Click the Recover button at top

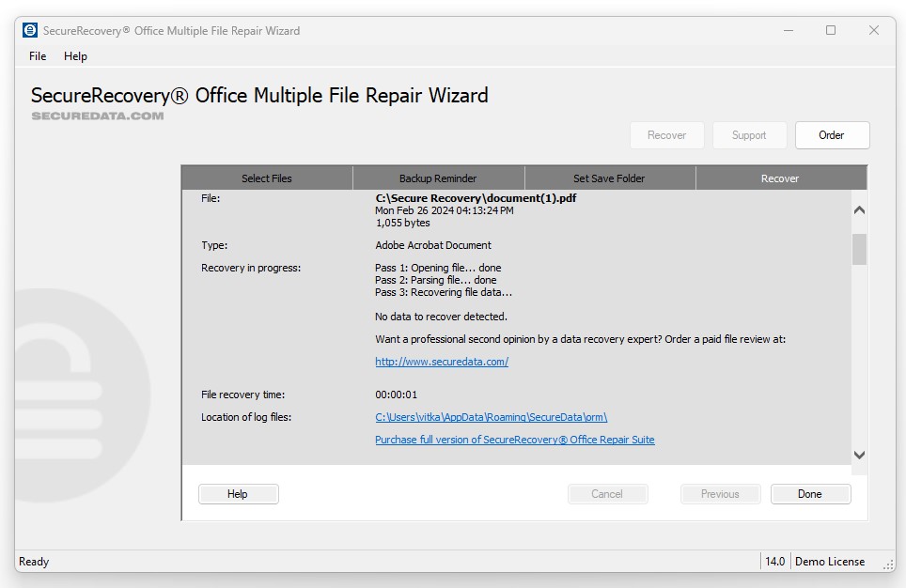coord(666,135)
